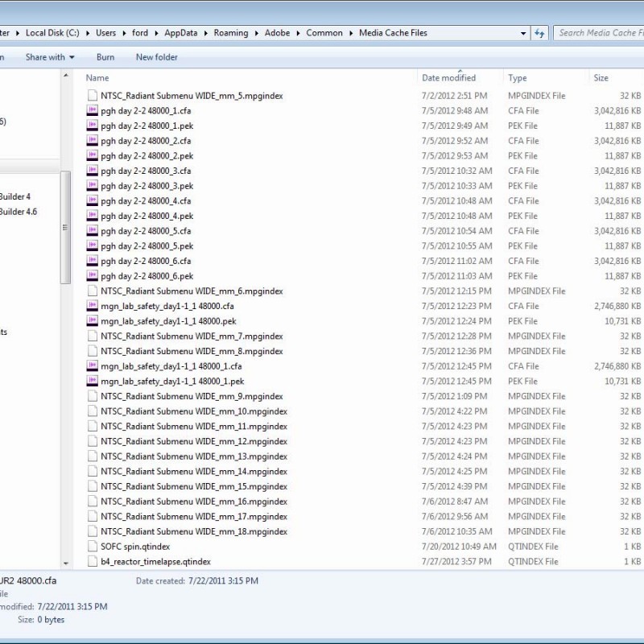Image resolution: width=644 pixels, height=644 pixels.
Task: Click Burn in the toolbar
Action: 105,57
